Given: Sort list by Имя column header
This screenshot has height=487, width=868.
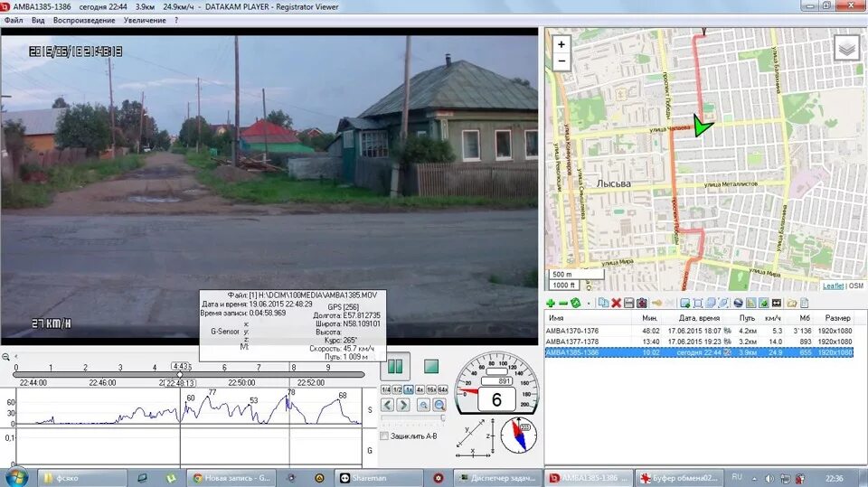Looking at the screenshot, I should point(588,318).
